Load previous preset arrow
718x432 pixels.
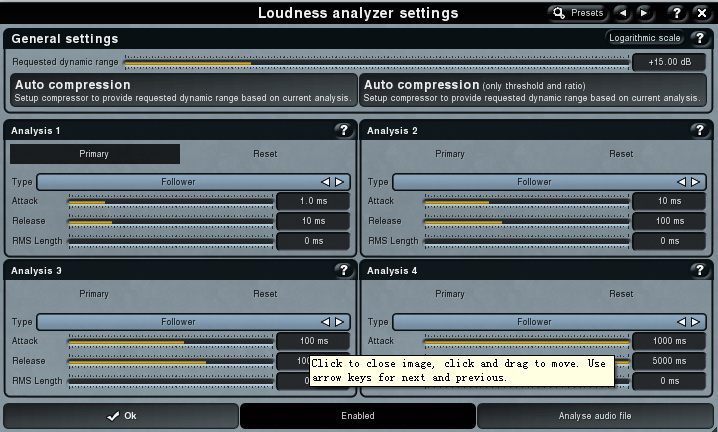tap(623, 13)
